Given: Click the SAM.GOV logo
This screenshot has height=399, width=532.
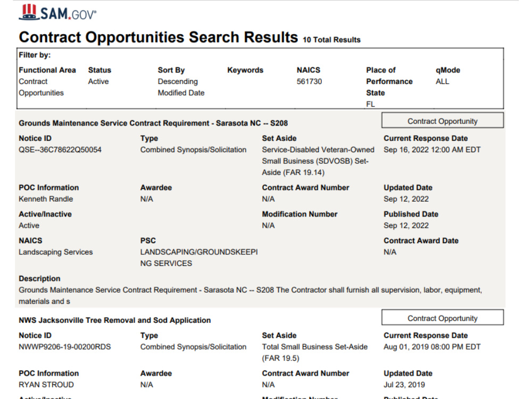Looking at the screenshot, I should pos(57,13).
